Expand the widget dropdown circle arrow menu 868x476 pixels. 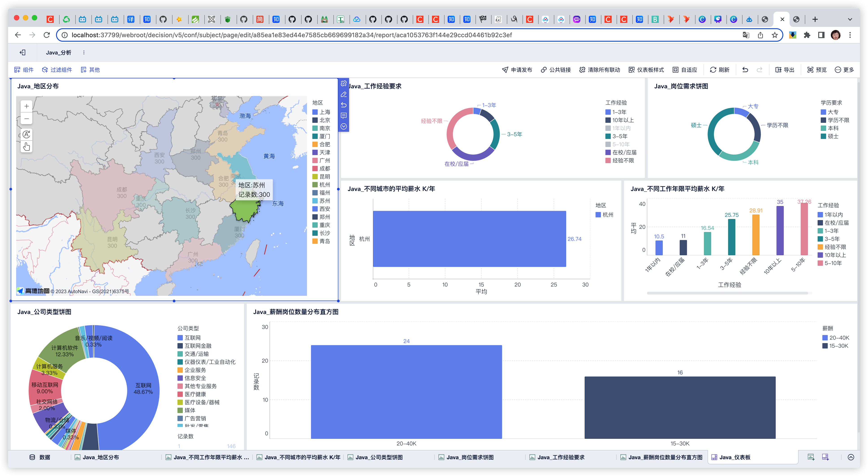point(343,126)
